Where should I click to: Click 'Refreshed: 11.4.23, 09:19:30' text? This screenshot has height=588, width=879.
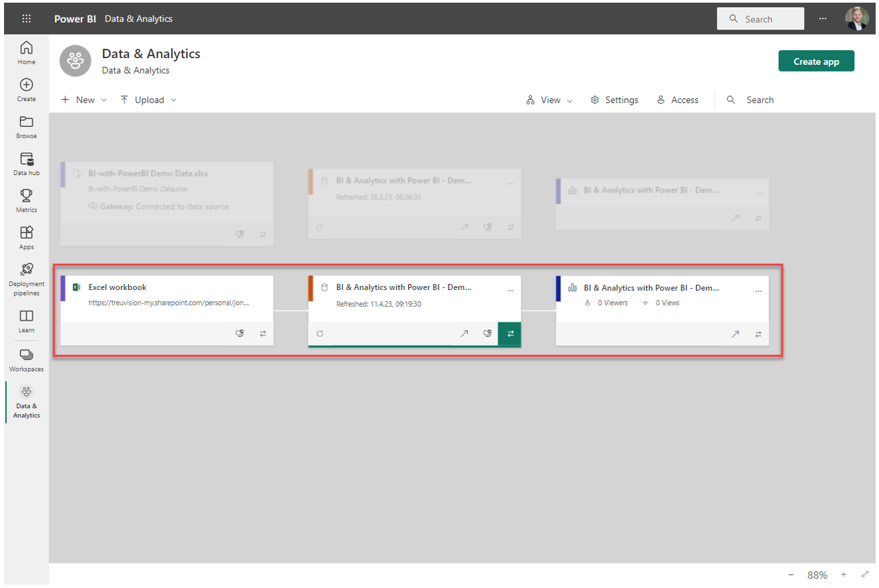pyautogui.click(x=378, y=303)
